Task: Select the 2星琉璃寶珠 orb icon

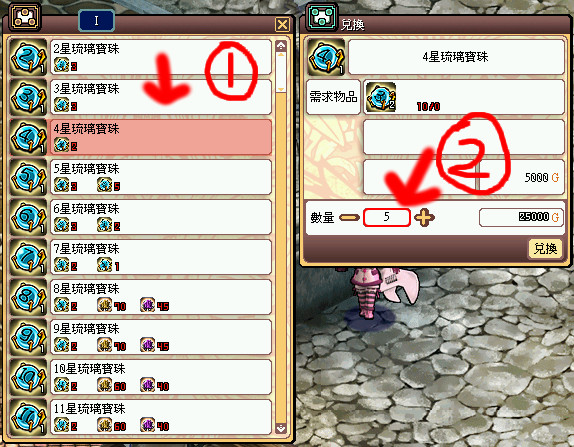Action: point(28,57)
